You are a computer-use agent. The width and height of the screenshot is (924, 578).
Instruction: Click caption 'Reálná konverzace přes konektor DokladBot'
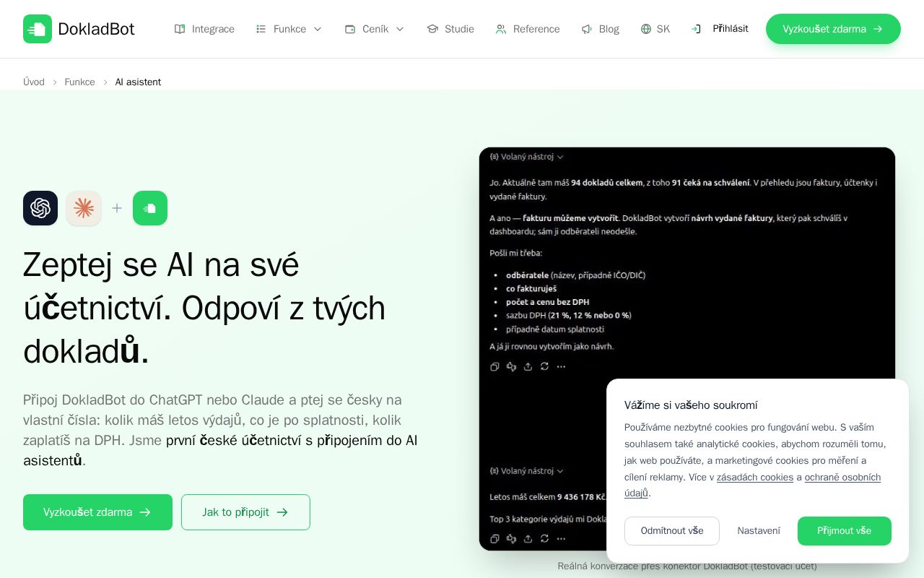(x=687, y=566)
